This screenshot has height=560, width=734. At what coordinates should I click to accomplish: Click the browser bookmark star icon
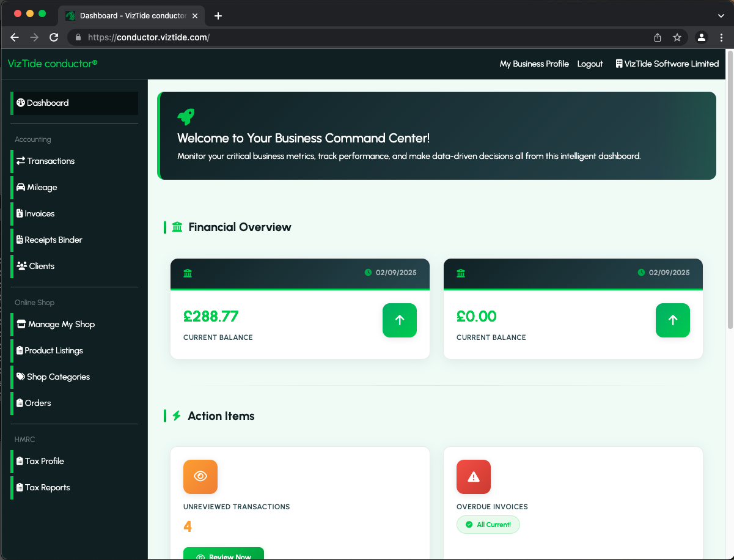(x=677, y=37)
